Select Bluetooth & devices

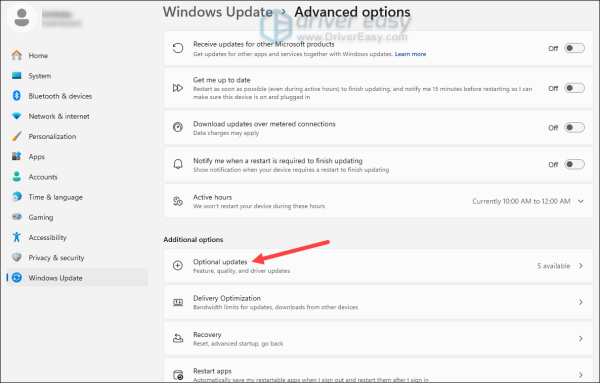[x=77, y=96]
